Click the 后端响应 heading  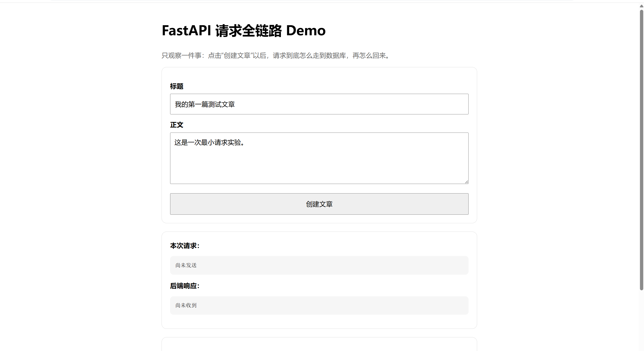tap(185, 286)
